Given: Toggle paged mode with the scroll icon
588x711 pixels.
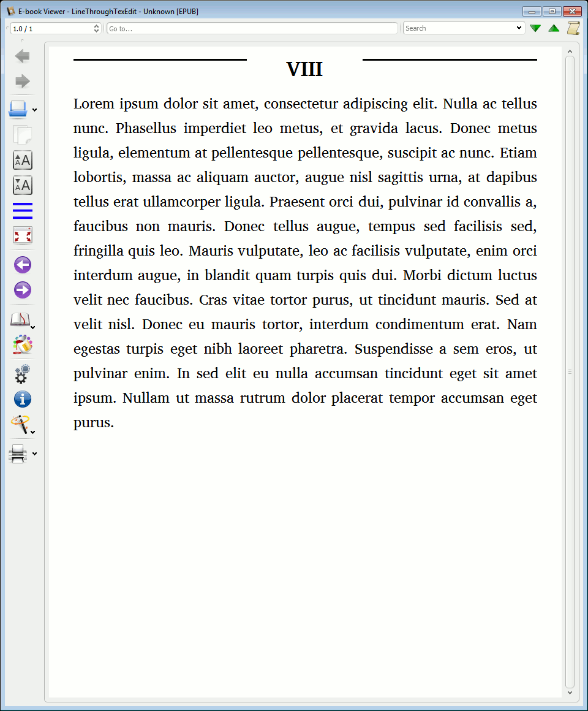Looking at the screenshot, I should (x=573, y=28).
